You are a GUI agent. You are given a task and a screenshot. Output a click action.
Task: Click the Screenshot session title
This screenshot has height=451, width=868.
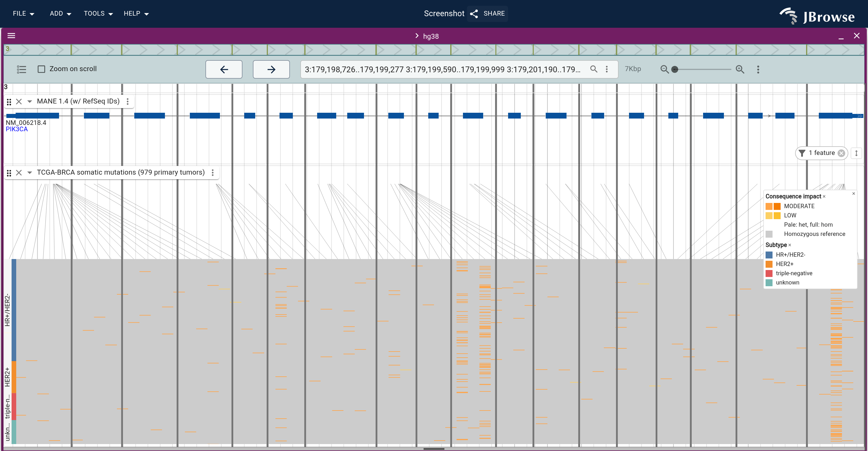444,14
